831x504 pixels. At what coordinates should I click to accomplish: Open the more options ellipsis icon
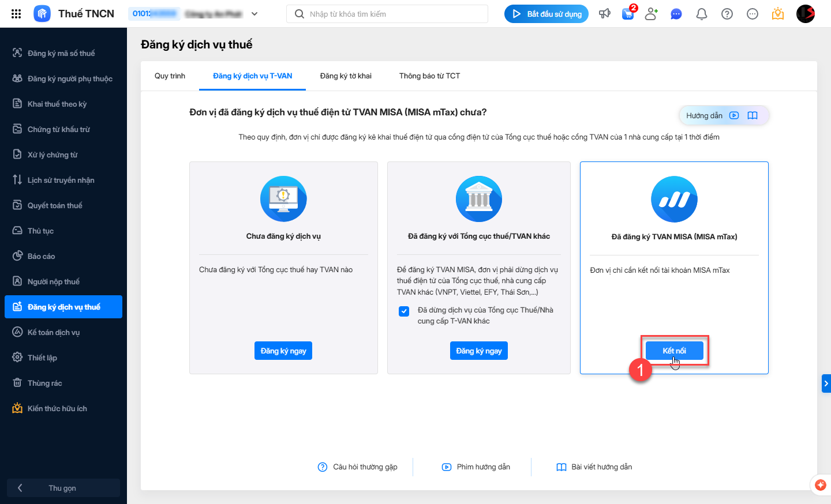tap(753, 14)
